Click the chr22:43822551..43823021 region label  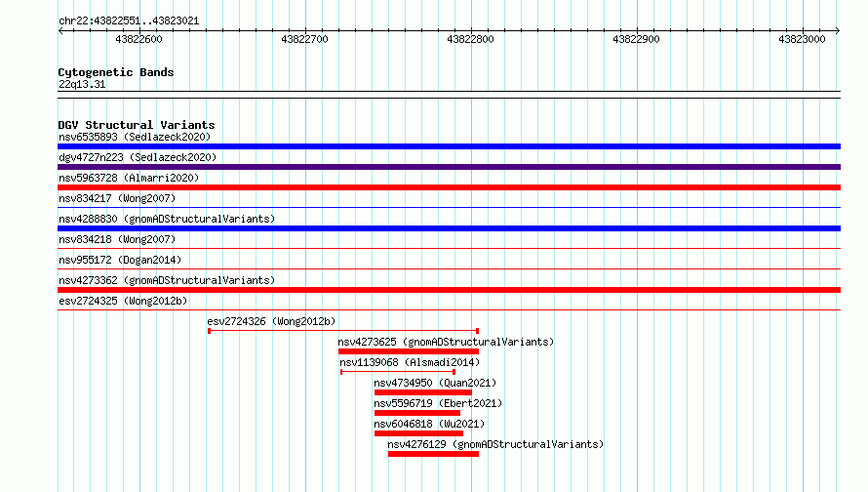[x=129, y=21]
